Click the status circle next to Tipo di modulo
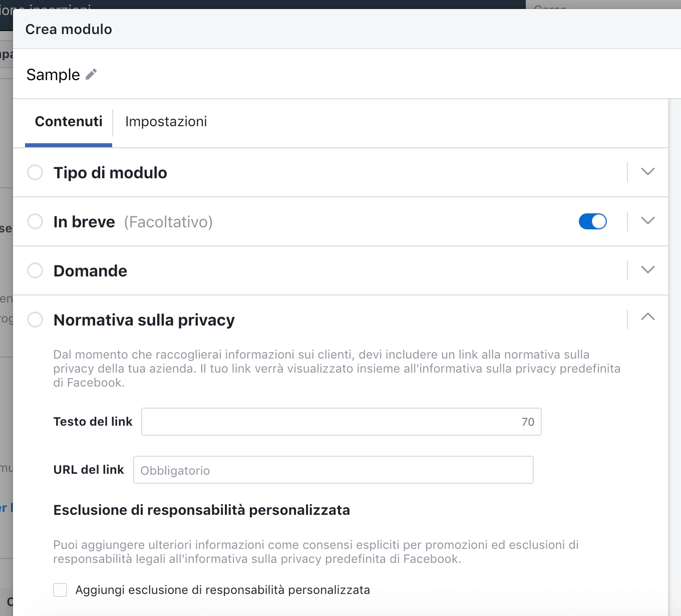The image size is (681, 616). [35, 172]
